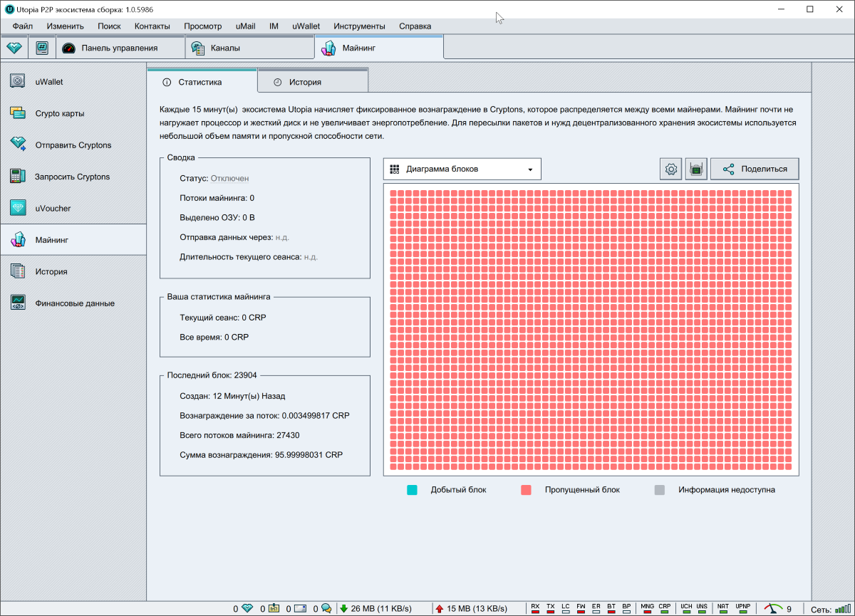The image size is (855, 616).
Task: Open the Поиск menu
Action: [x=109, y=26]
